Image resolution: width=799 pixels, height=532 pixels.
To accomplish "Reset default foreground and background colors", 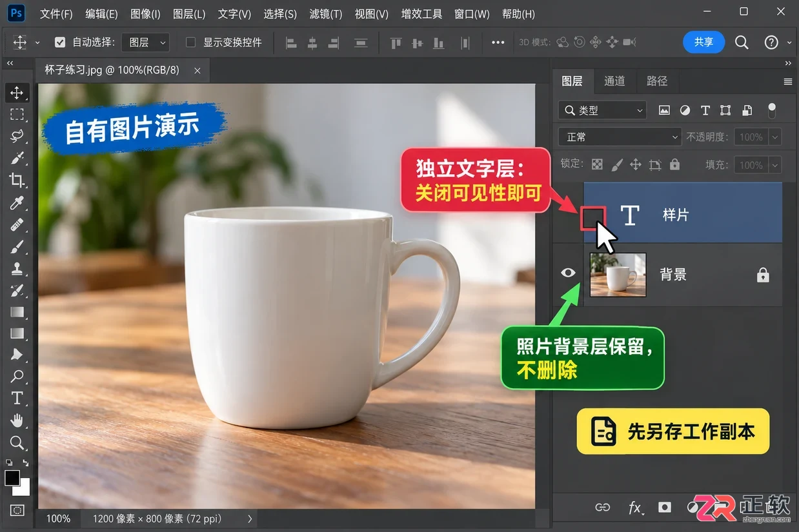I will coord(8,463).
